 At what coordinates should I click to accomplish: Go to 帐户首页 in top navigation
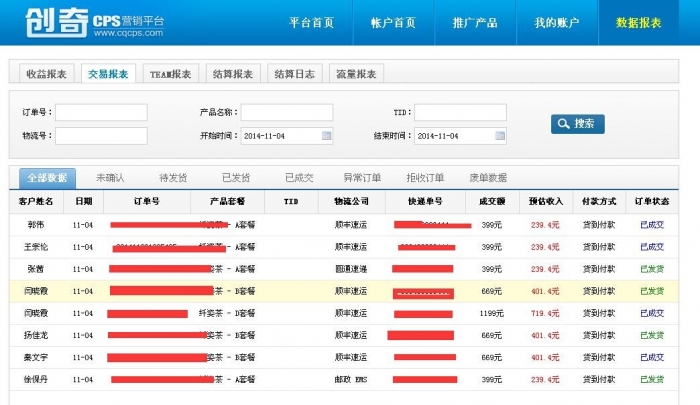pos(393,22)
